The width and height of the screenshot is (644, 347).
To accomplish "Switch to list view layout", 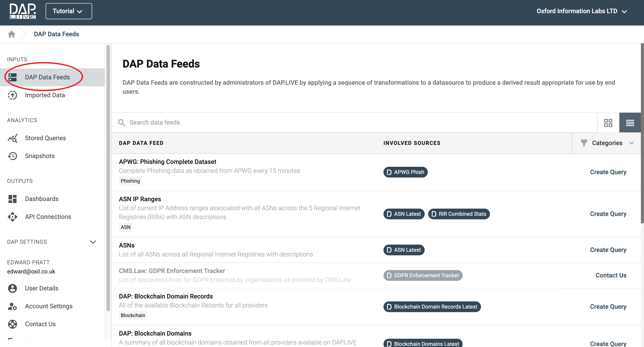I will point(630,123).
